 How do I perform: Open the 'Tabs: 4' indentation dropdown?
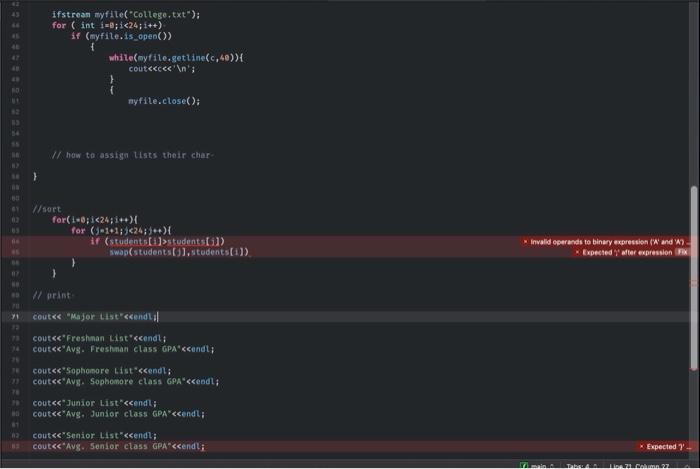coord(582,466)
